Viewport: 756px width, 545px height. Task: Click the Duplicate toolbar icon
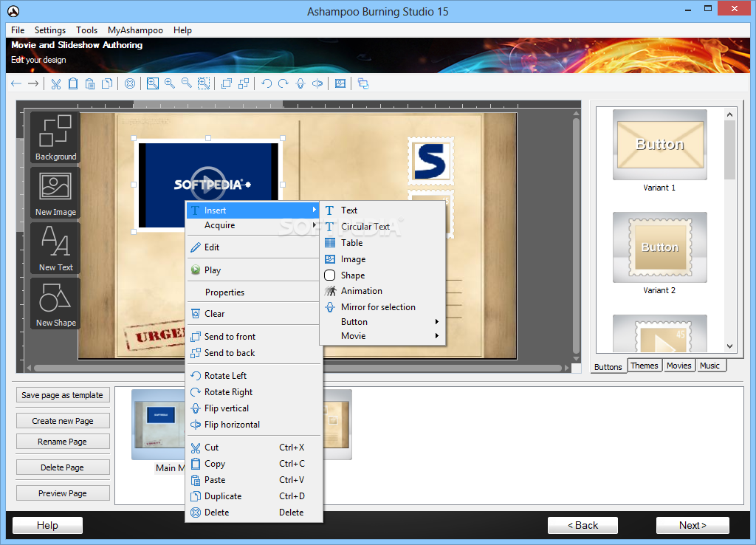point(107,84)
